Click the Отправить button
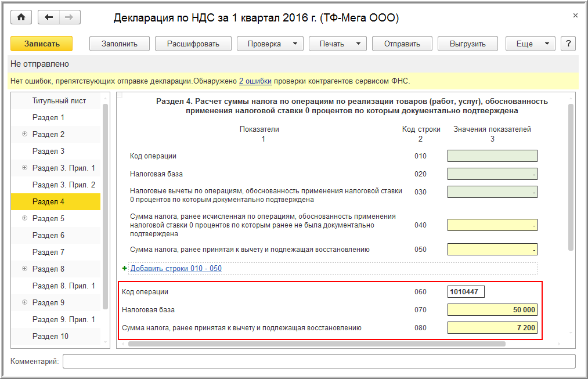 (402, 44)
